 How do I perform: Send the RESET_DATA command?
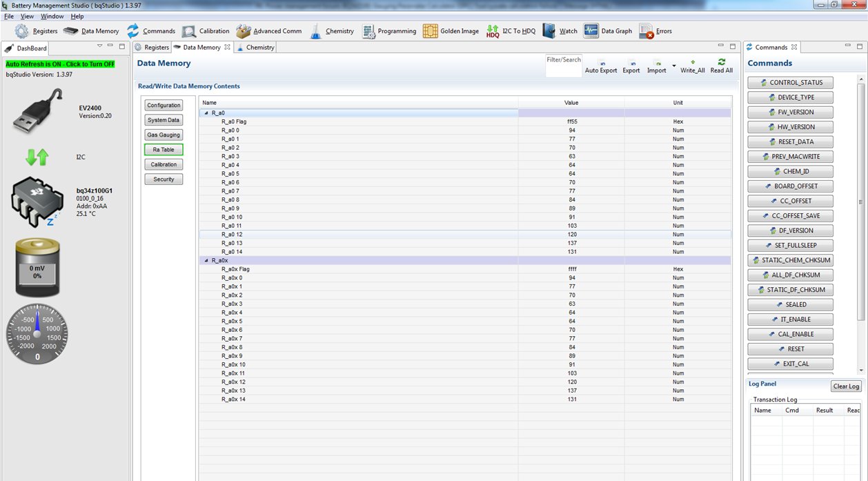[790, 141]
